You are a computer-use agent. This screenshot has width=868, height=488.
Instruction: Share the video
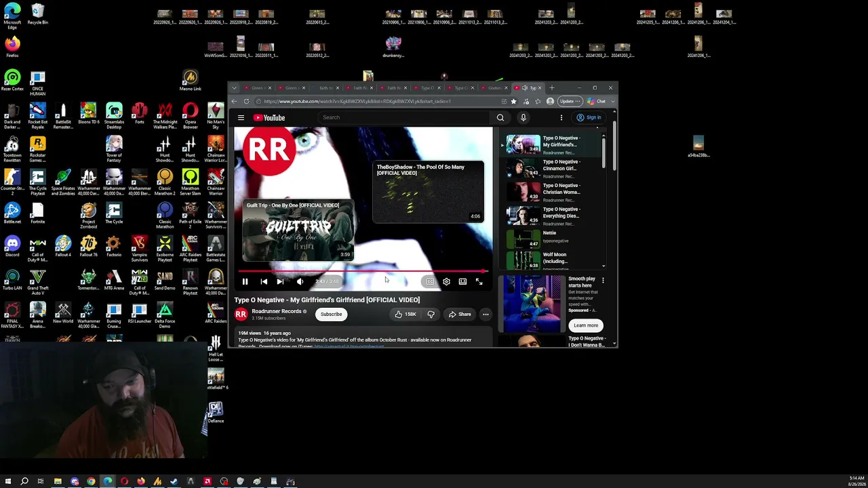(x=460, y=314)
